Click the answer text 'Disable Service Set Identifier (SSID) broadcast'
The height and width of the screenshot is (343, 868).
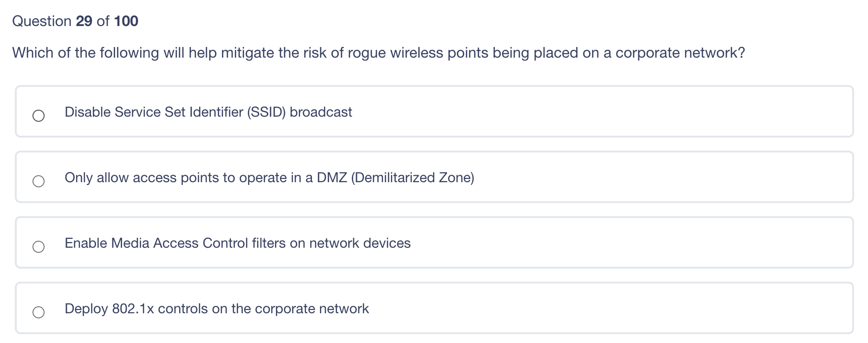[x=208, y=112]
